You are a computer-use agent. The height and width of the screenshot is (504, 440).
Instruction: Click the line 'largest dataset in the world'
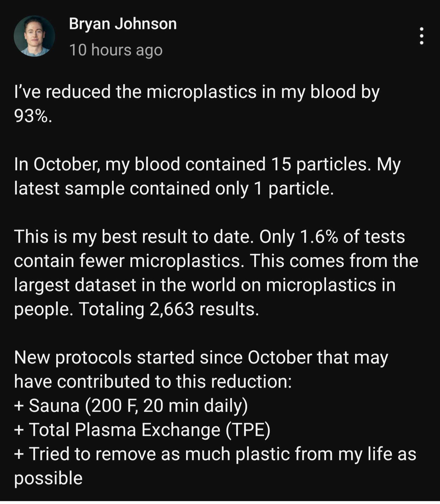coord(205,285)
